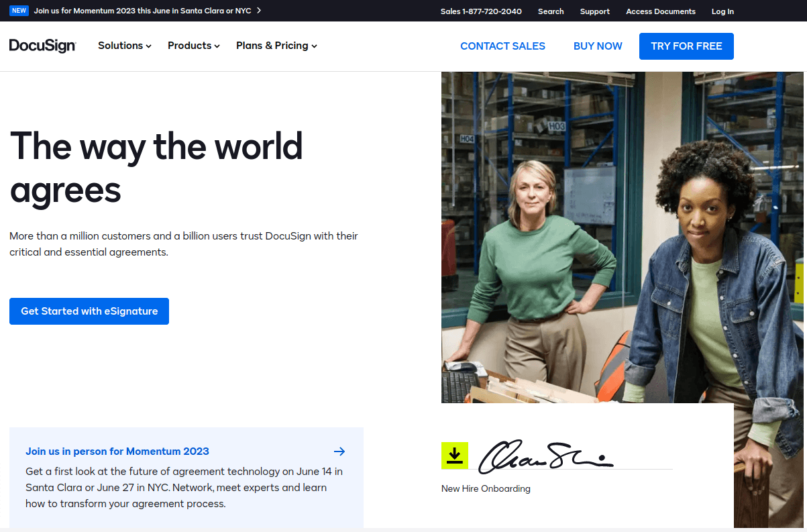Click the arrow icon in Momentum 2023 card
This screenshot has height=532, width=807.
pos(339,451)
